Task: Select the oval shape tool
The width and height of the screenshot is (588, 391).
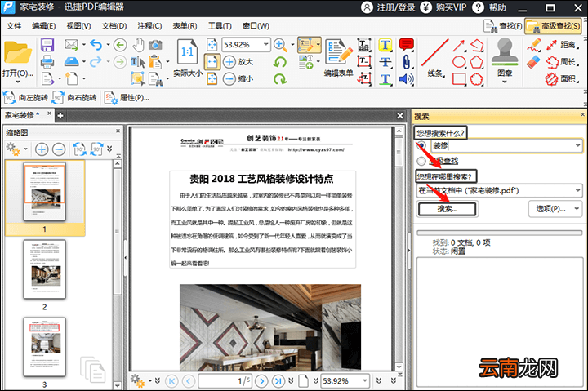Action: click(x=459, y=62)
